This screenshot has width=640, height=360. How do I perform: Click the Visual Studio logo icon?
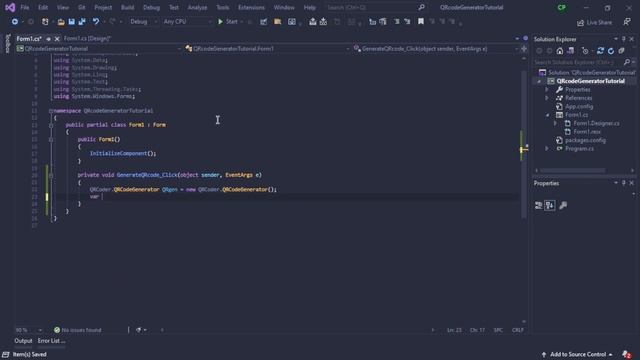[x=10, y=7]
